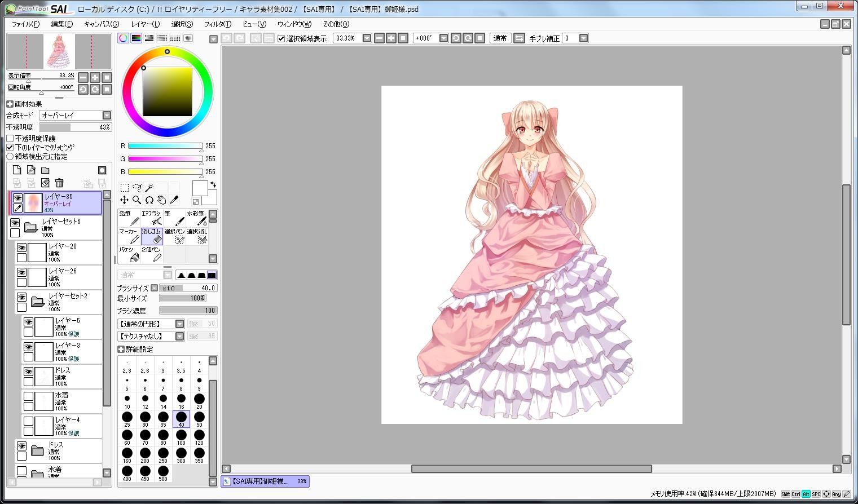858x504 pixels.
Task: Expand the 詳細設定 section
Action: (x=121, y=350)
